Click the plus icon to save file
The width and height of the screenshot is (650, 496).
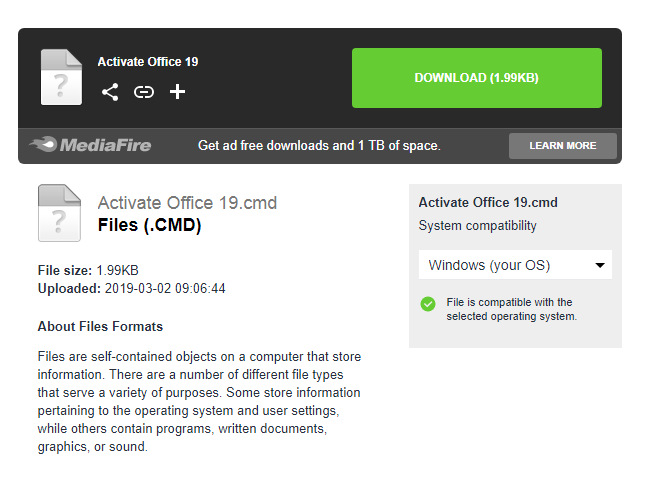(177, 92)
